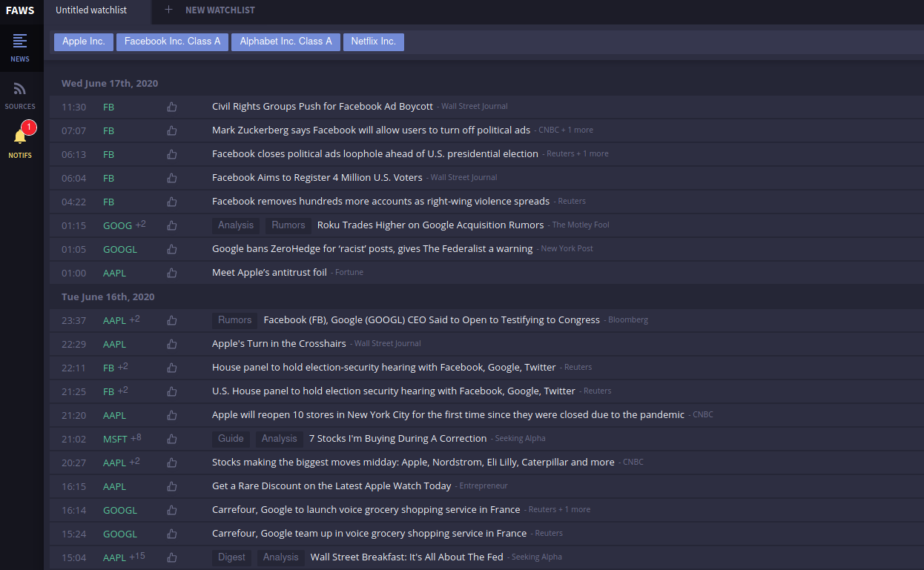Open 'Google bans ZeroHedge' article
The width and height of the screenshot is (924, 570).
pyautogui.click(x=372, y=249)
